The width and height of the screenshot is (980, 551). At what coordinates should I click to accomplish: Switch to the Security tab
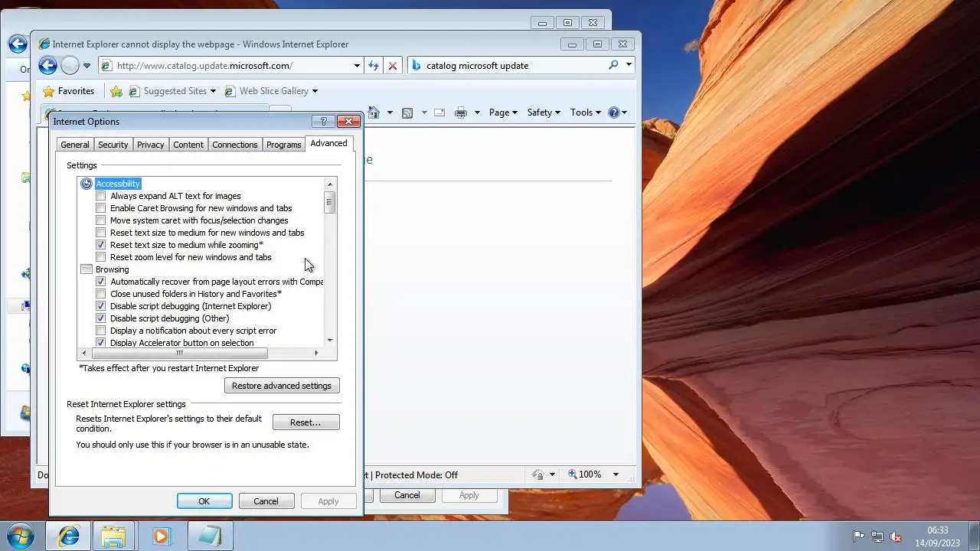pyautogui.click(x=113, y=145)
